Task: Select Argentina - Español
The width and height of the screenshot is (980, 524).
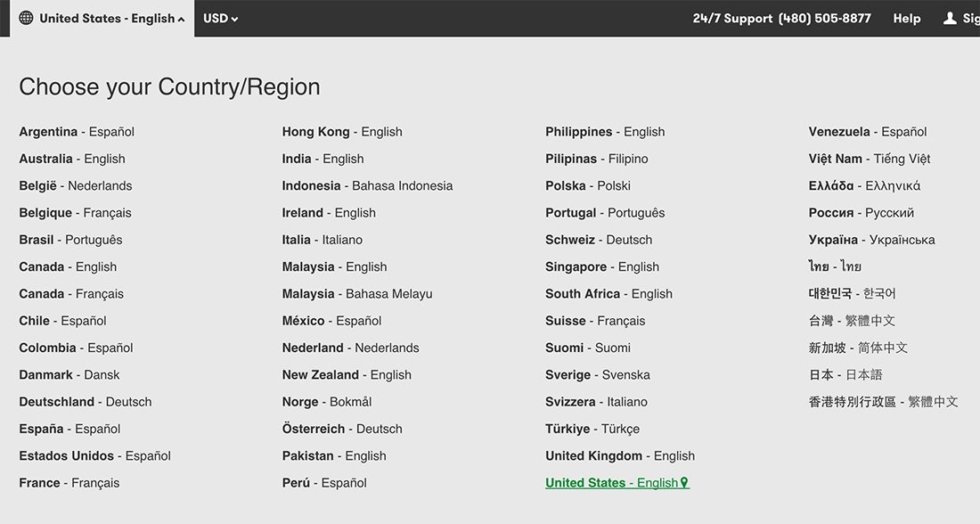Action: click(x=77, y=132)
